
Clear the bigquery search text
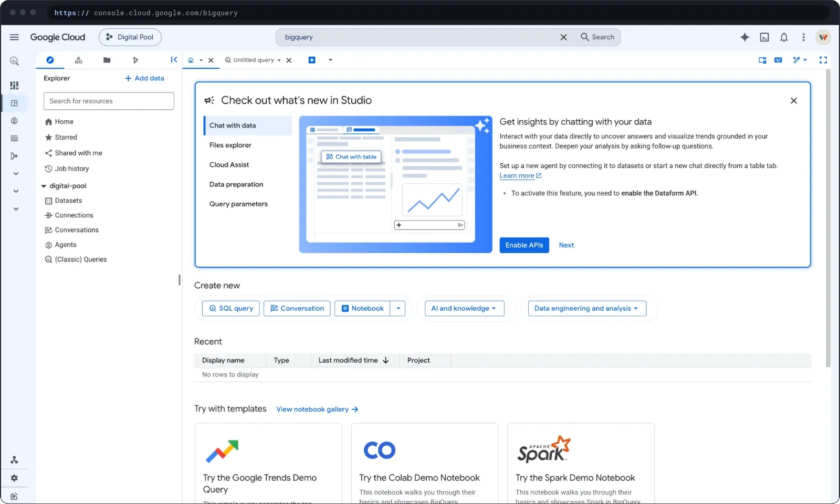point(563,37)
